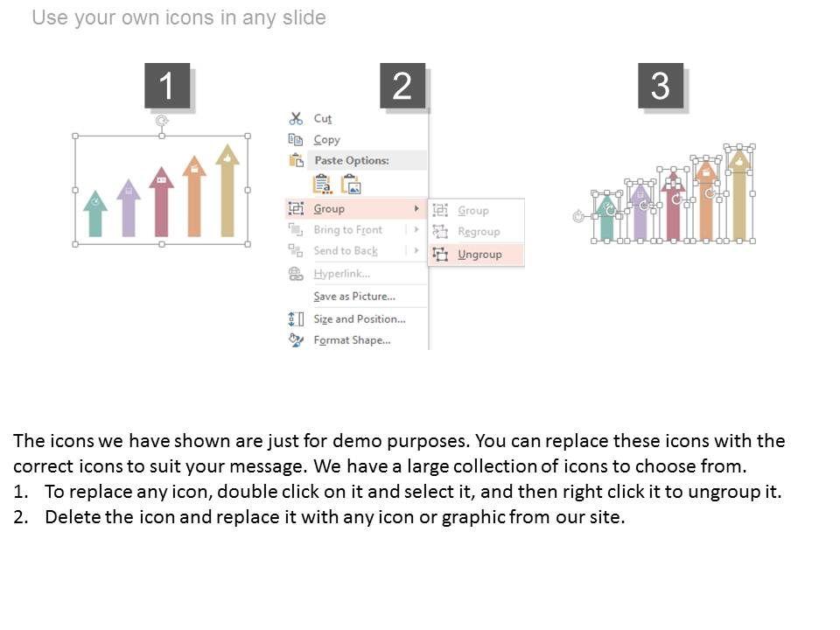The image size is (840, 630).
Task: Choose Keep Source Formatting paste icon
Action: pos(322,184)
